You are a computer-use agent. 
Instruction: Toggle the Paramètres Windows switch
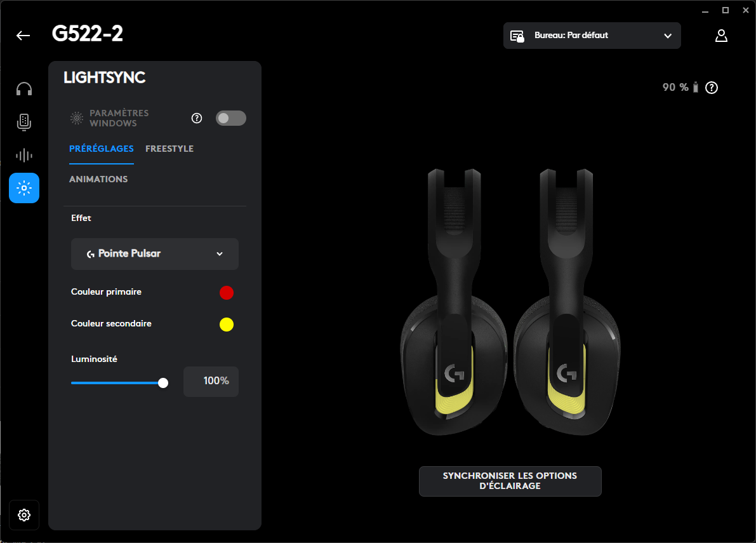pos(231,118)
